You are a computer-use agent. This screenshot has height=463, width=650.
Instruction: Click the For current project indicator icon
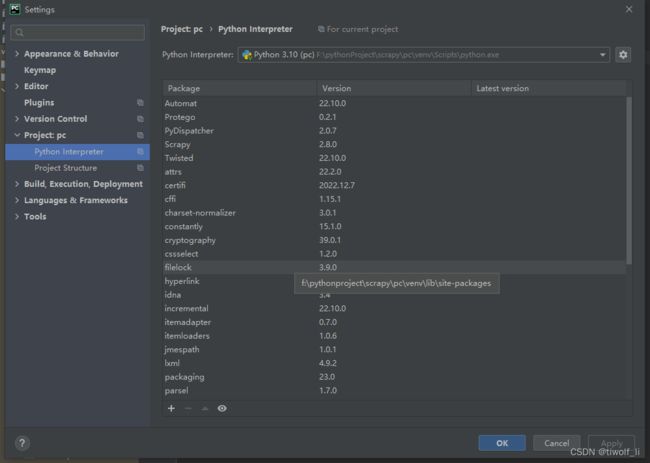point(321,29)
